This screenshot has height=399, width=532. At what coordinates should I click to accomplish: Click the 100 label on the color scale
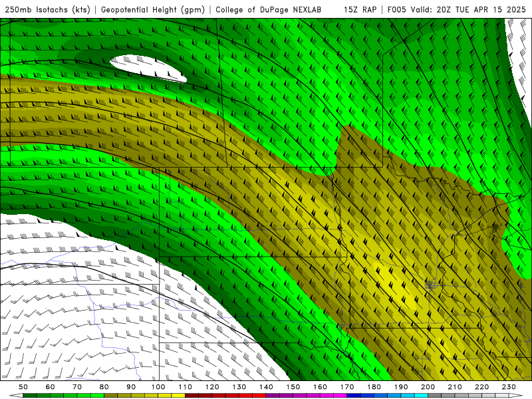[158, 387]
